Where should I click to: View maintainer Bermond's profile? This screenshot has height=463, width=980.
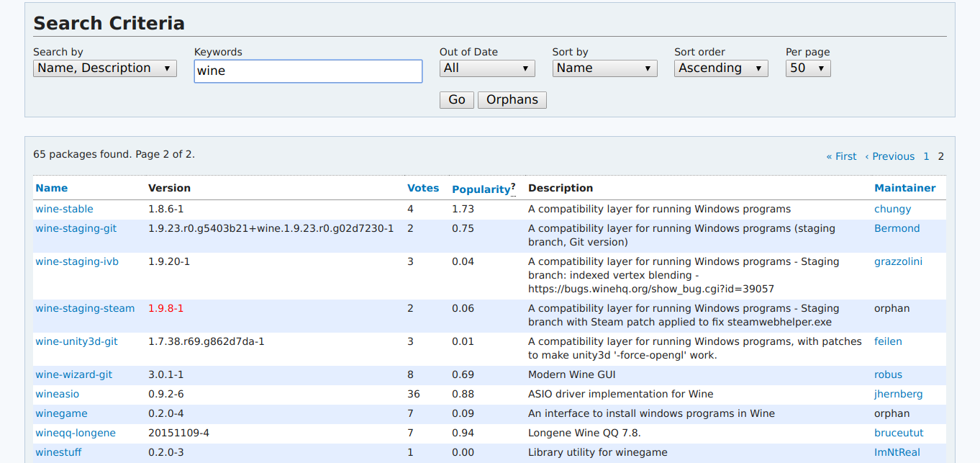tap(897, 228)
